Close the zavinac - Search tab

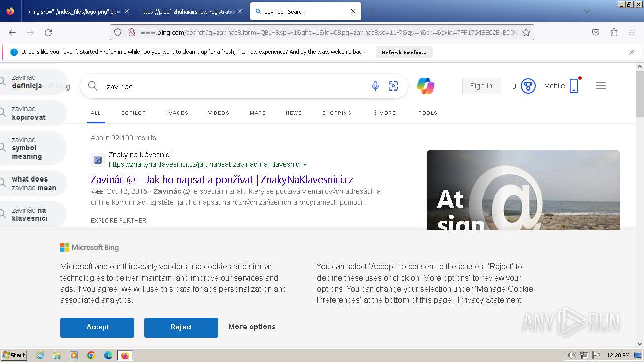(x=353, y=11)
